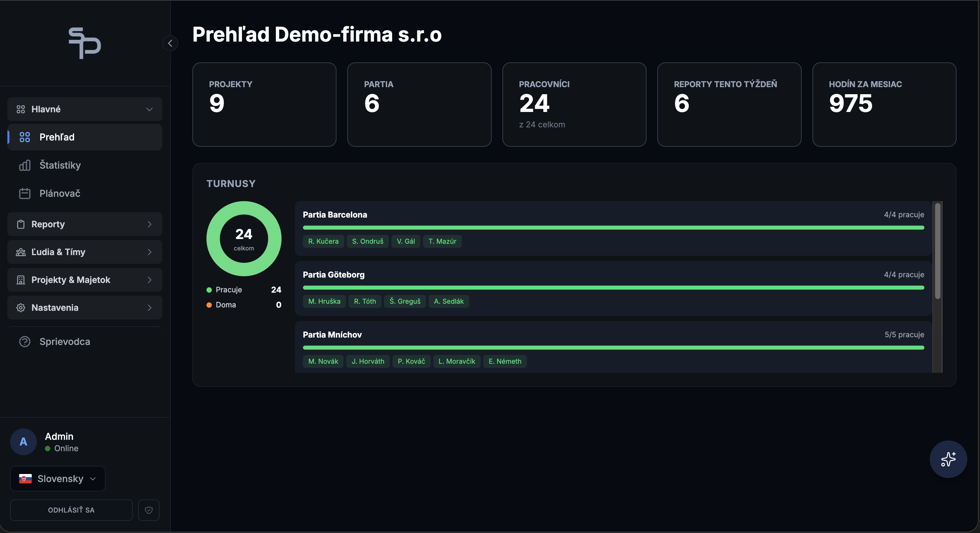Collapse the Hlavné section chevron

point(149,109)
